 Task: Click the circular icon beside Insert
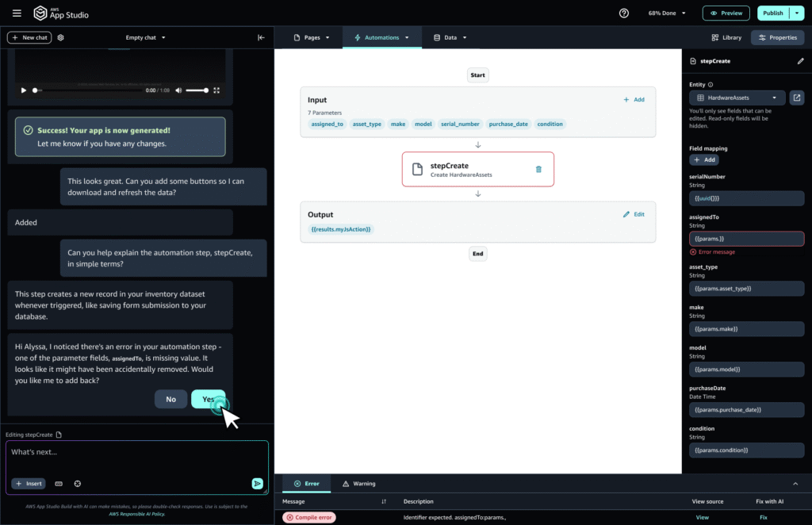point(77,484)
